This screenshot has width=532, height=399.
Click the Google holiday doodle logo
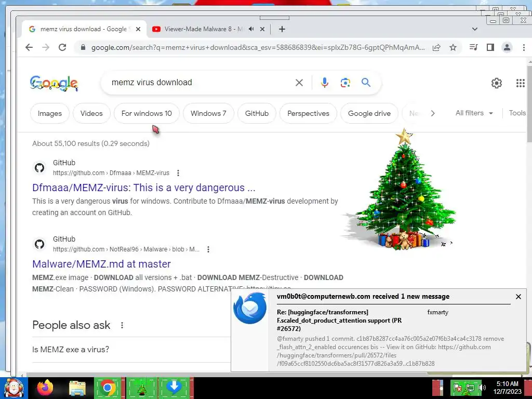[x=54, y=83]
